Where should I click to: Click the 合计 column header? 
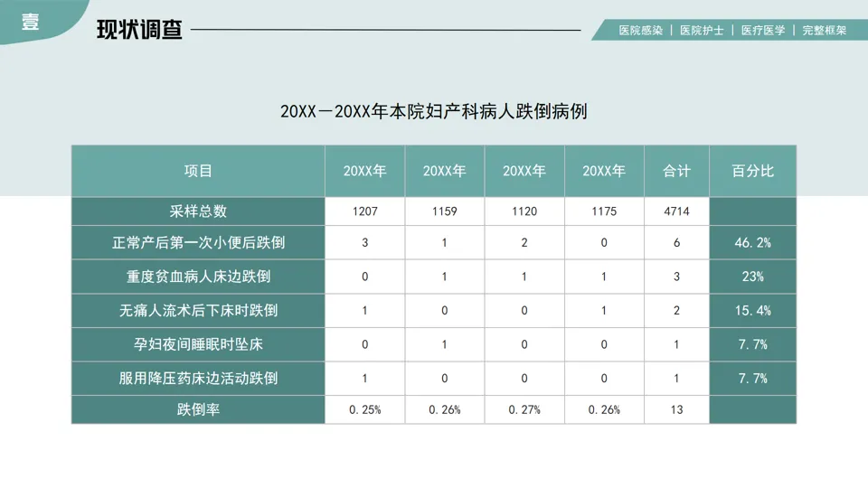(676, 171)
